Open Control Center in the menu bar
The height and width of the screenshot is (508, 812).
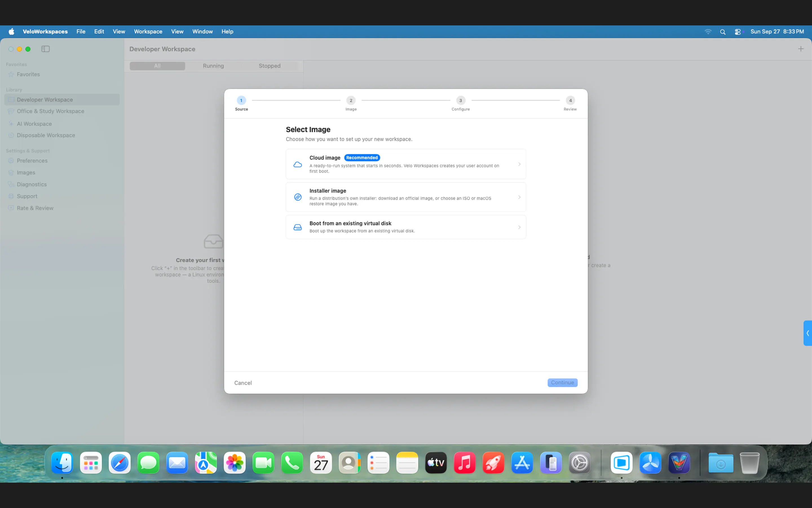[x=738, y=32]
